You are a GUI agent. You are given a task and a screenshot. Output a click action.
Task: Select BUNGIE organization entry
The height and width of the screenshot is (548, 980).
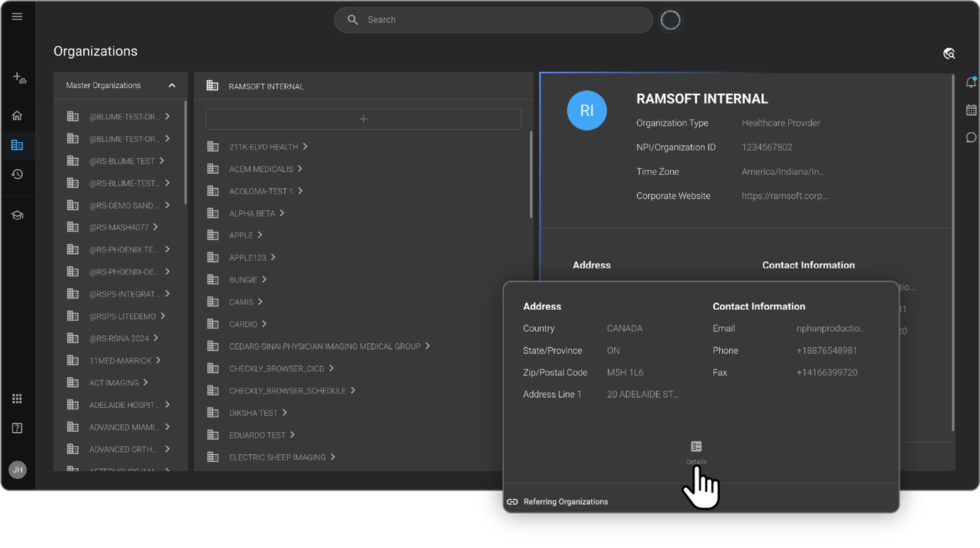(243, 280)
